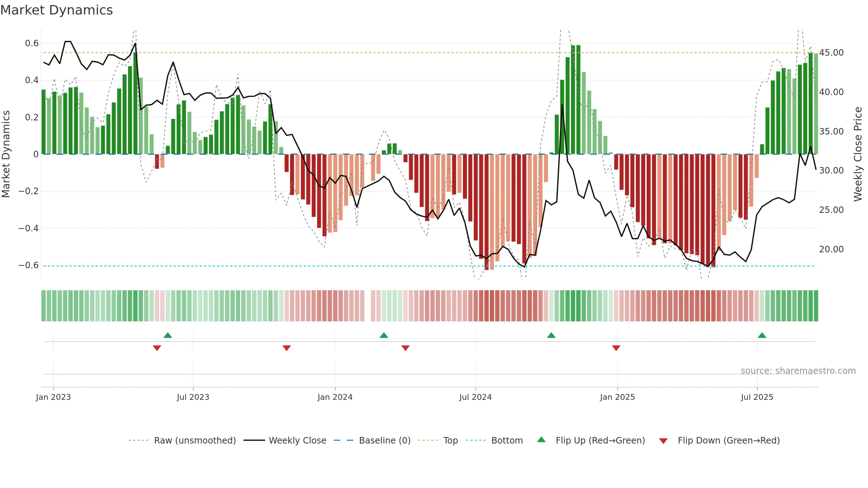Click the −0.6 left axis tick
868x488 pixels.
(x=29, y=265)
